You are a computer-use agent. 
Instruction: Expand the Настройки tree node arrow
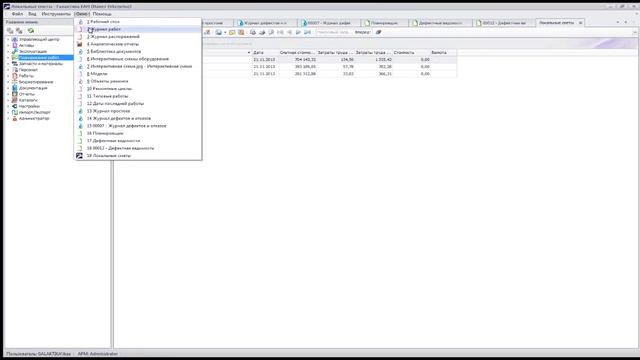coord(8,106)
